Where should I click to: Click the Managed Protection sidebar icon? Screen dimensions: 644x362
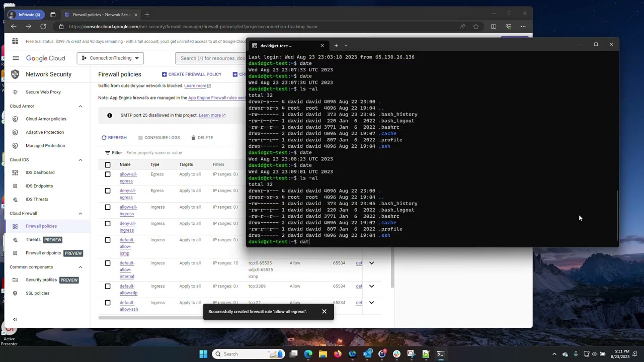click(15, 146)
